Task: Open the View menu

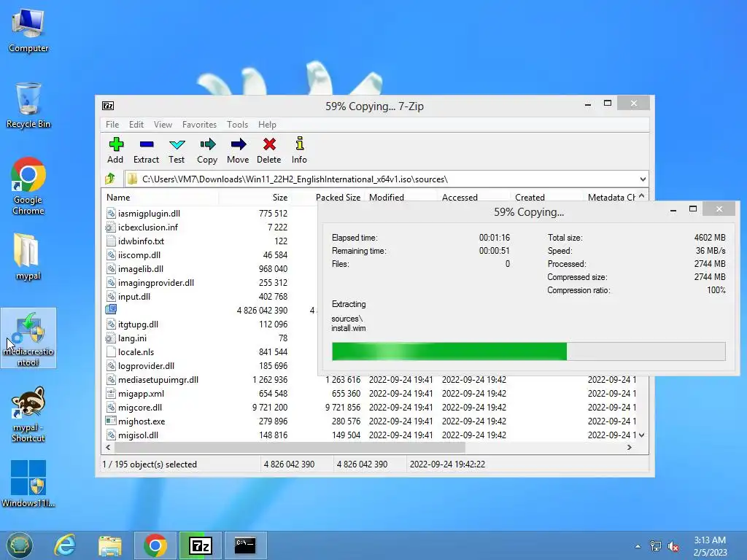Action: (163, 124)
